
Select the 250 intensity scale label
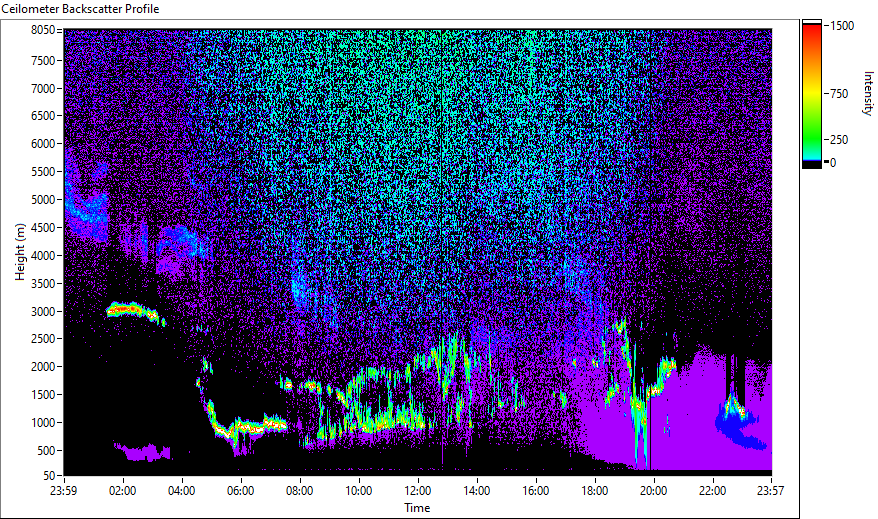click(839, 140)
